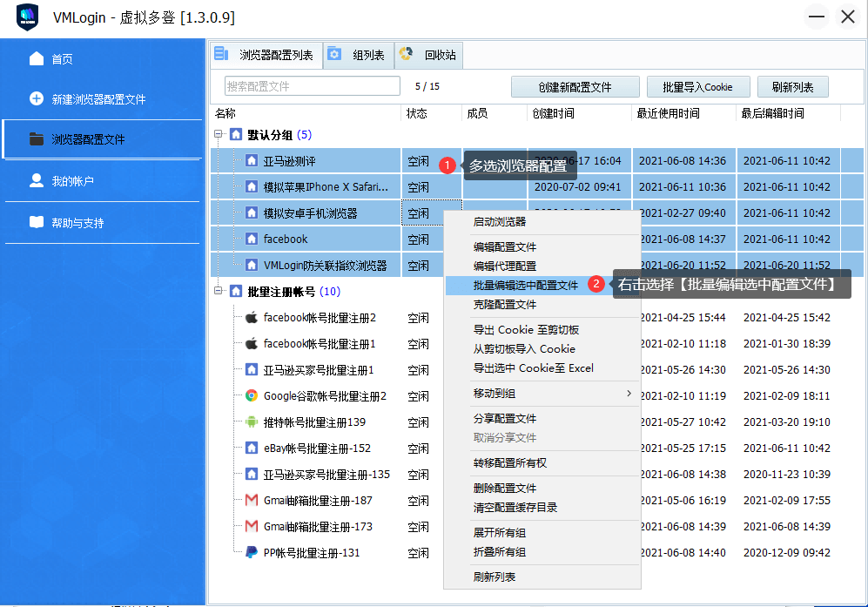Switch to the 组列表 tab
Viewport: 868px width, 607px height.
pyautogui.click(x=359, y=55)
